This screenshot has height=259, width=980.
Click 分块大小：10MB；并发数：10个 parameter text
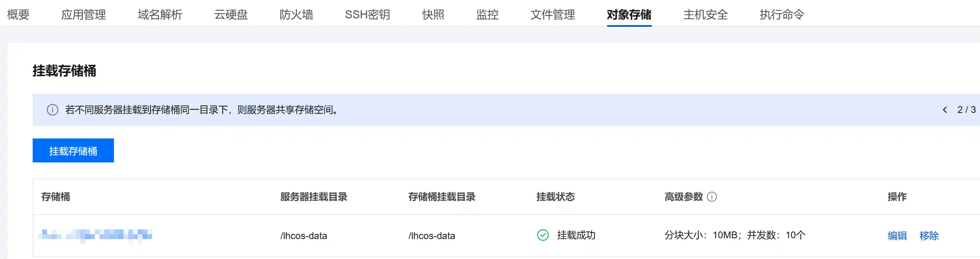(x=735, y=235)
